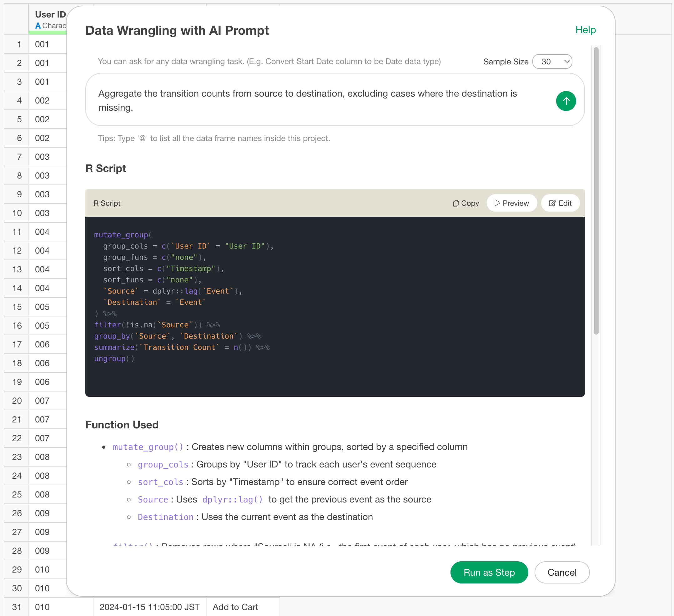Click the mutate_group() function reference
This screenshot has height=616, width=674.
[148, 447]
